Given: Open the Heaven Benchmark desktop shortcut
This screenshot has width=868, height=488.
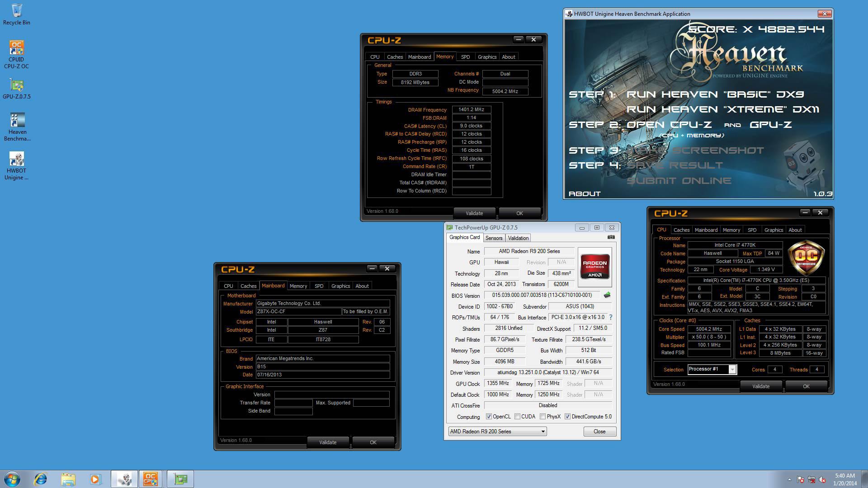Looking at the screenshot, I should 17,127.
